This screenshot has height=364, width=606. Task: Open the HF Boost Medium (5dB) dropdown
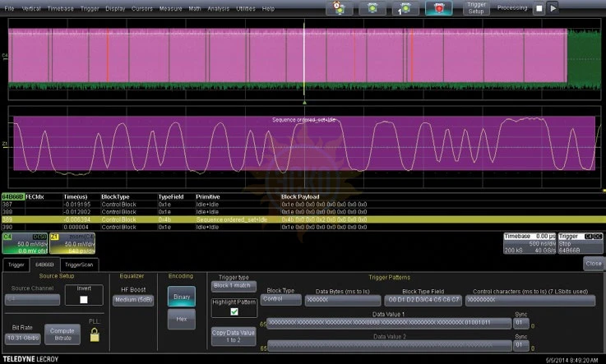coord(132,299)
